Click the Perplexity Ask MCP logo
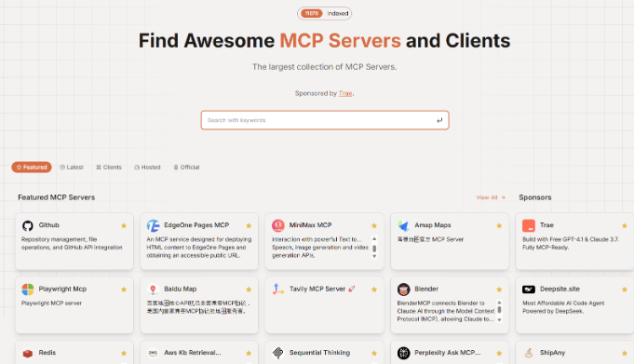634x364 pixels. [403, 353]
